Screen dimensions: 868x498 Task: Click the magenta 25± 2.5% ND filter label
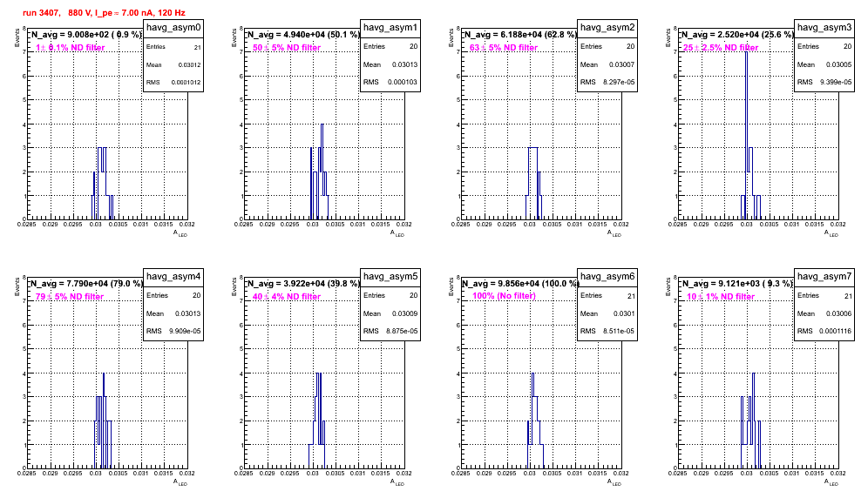tap(721, 48)
